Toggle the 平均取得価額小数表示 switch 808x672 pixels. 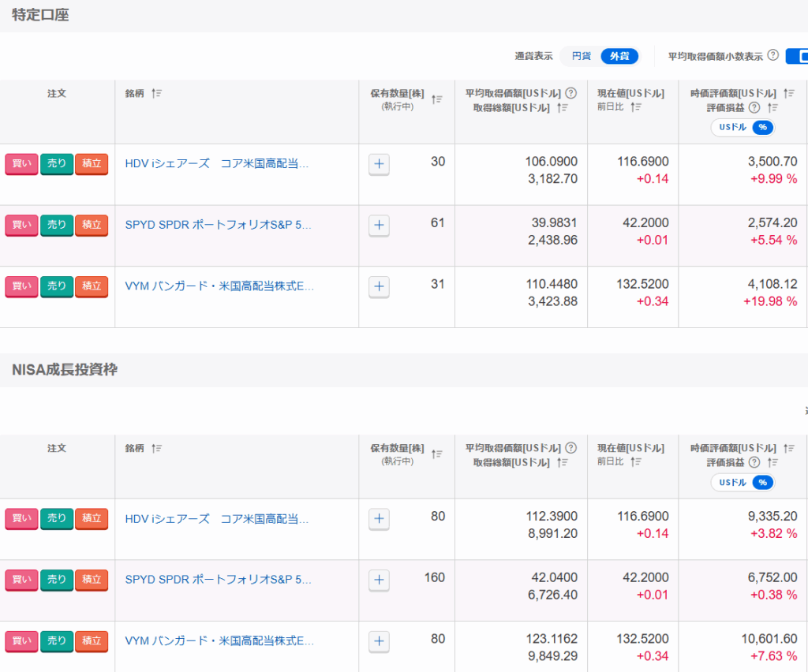(797, 56)
